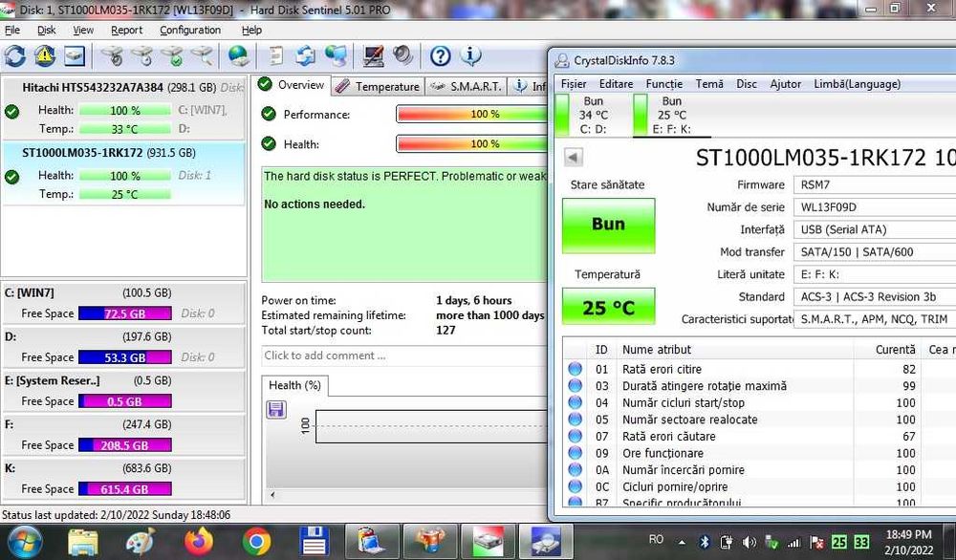Open the Help menu in Hard Disk Sentinel
Viewport: 956px width, 560px height.
click(251, 30)
